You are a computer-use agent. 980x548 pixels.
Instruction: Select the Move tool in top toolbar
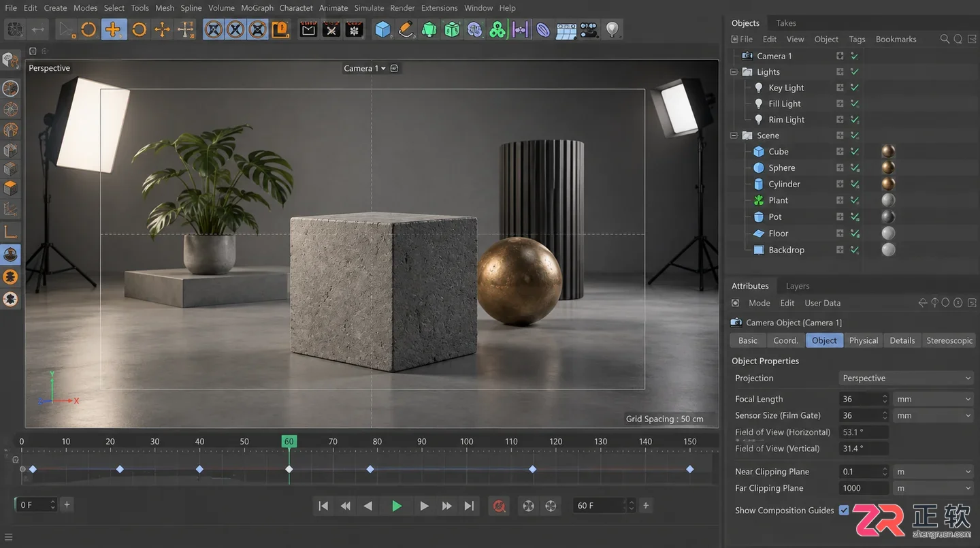[114, 29]
